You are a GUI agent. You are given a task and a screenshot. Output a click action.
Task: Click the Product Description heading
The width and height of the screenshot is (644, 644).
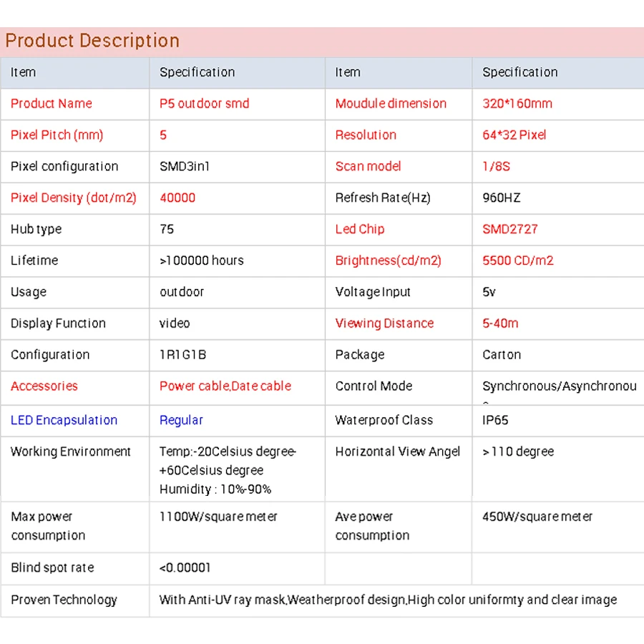(92, 41)
